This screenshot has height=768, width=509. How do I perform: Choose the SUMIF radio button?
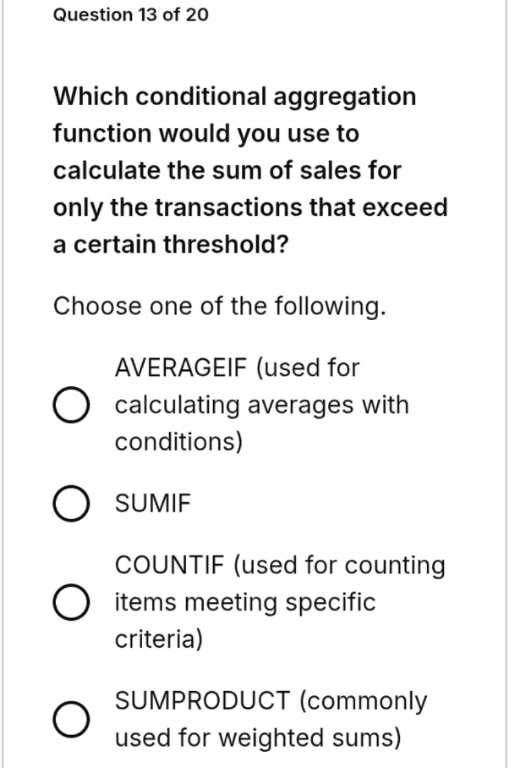click(x=71, y=503)
